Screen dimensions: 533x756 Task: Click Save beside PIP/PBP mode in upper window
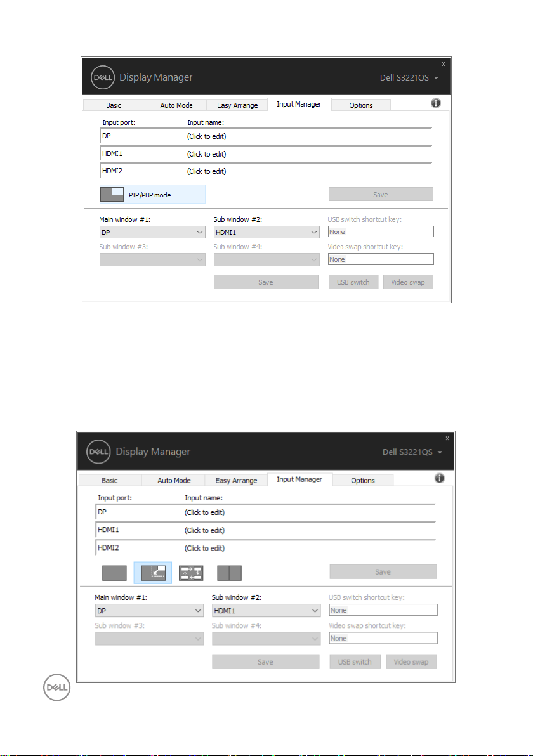381,194
